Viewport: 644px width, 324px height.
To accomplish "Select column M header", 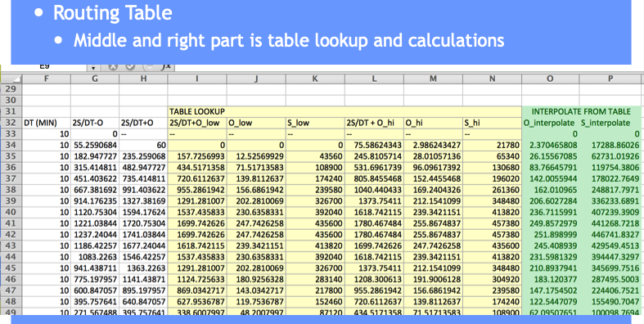I will pyautogui.click(x=433, y=79).
